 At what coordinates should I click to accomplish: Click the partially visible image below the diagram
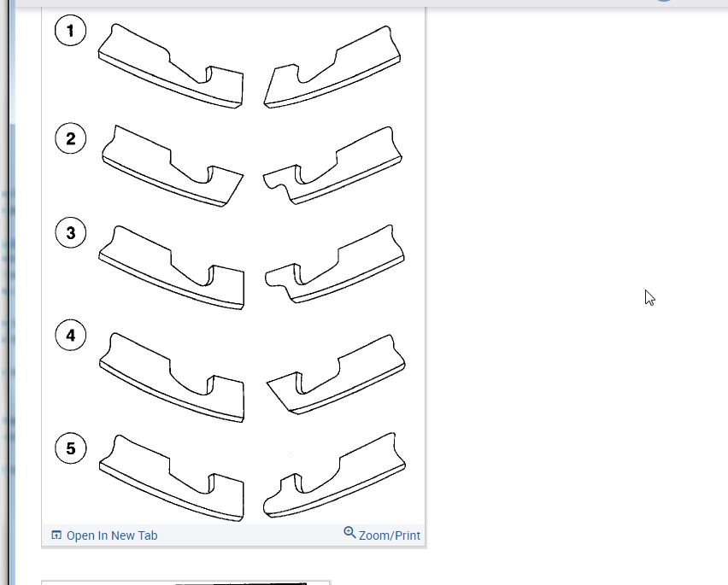185,582
